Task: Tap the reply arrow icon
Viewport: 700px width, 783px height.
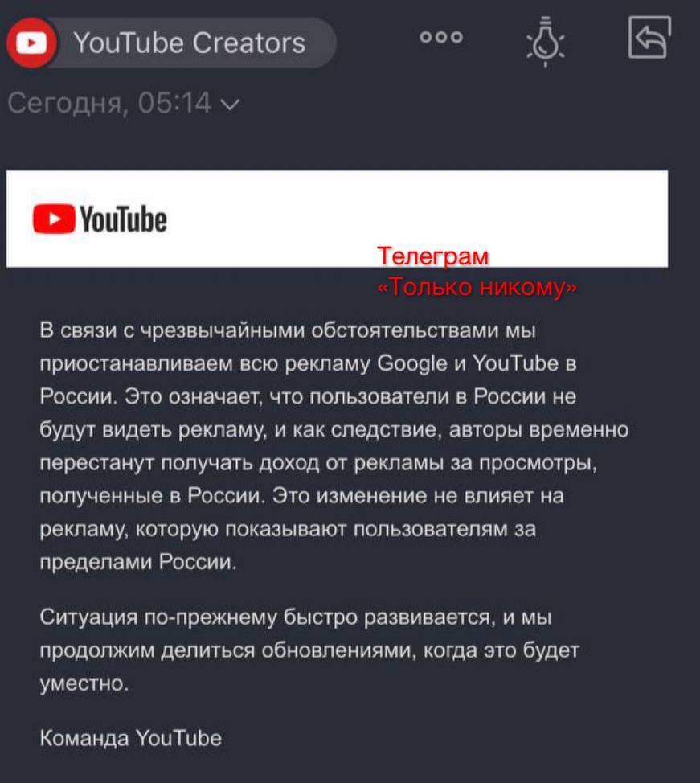Action: [x=649, y=38]
